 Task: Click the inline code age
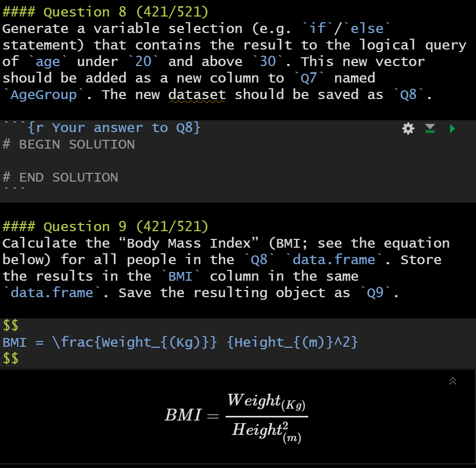47,61
